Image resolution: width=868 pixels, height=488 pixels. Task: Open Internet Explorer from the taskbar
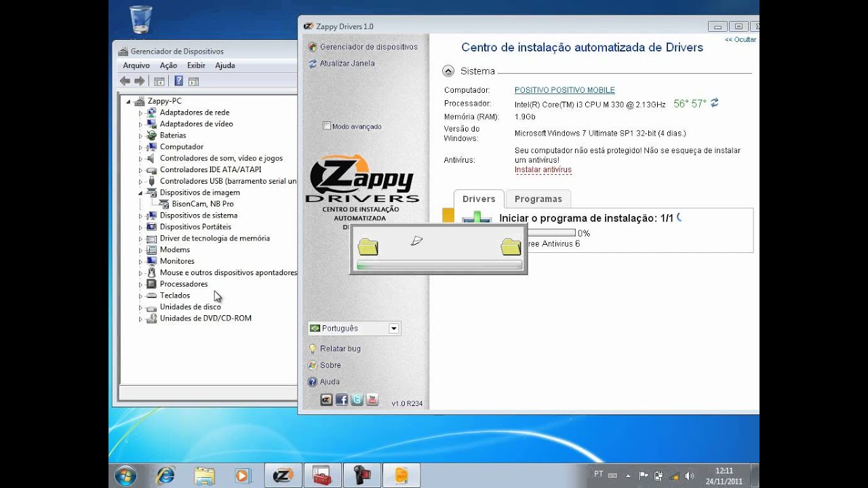[165, 475]
